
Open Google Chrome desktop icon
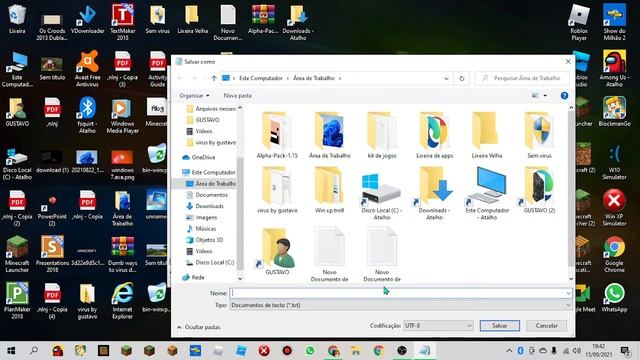(x=614, y=255)
